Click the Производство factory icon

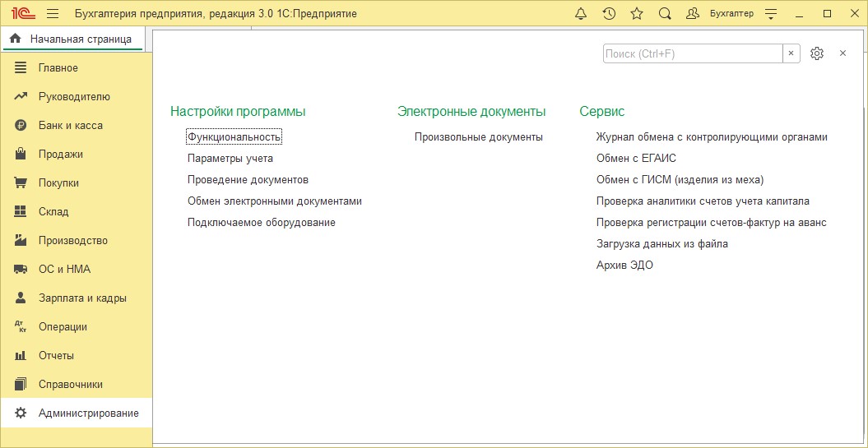point(21,240)
